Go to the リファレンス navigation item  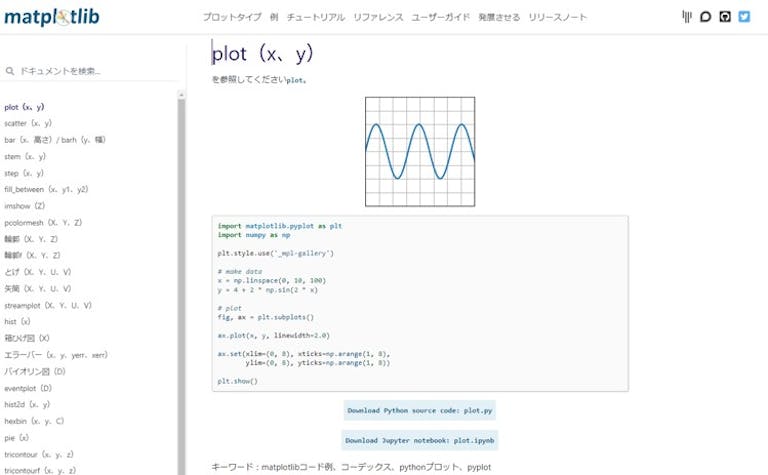[x=378, y=17]
